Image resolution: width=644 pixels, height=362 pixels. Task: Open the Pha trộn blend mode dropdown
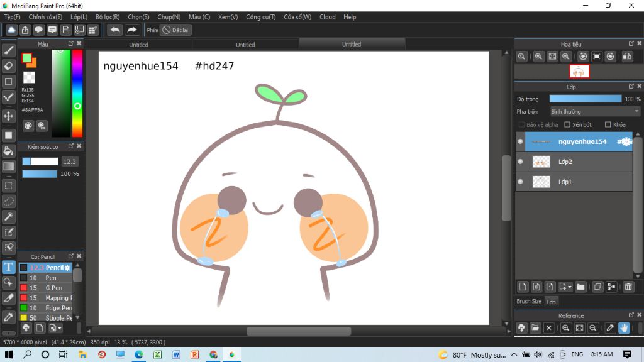click(595, 112)
